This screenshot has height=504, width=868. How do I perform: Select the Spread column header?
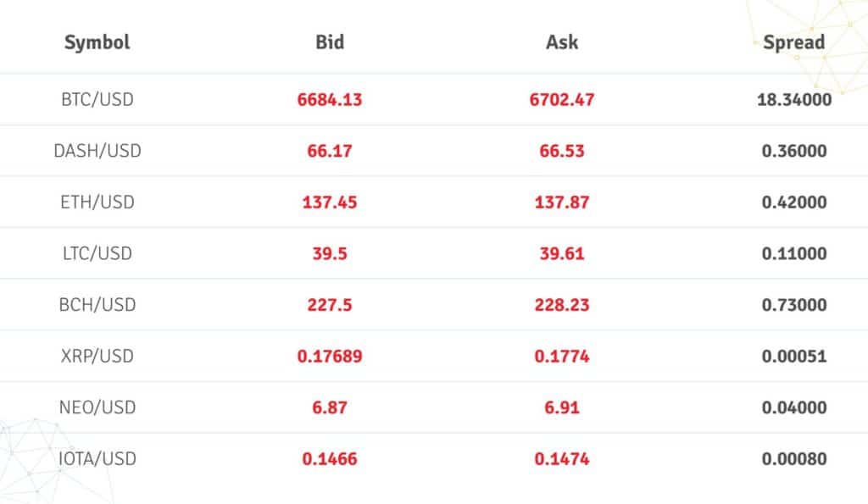[793, 42]
